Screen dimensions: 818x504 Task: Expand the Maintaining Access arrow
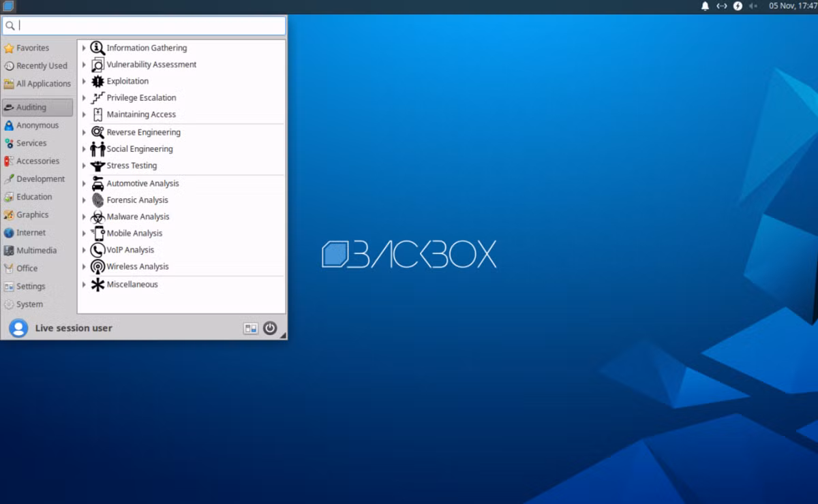point(84,114)
